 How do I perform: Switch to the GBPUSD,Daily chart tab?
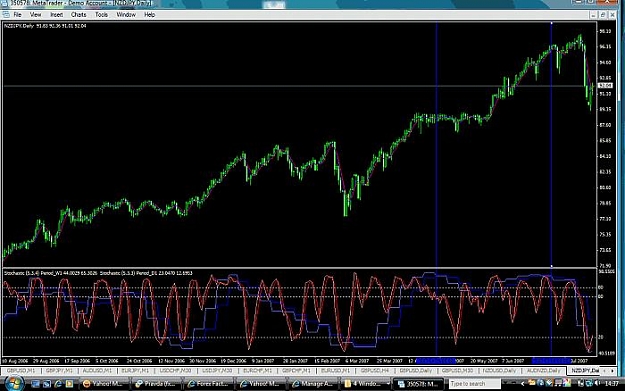416,371
